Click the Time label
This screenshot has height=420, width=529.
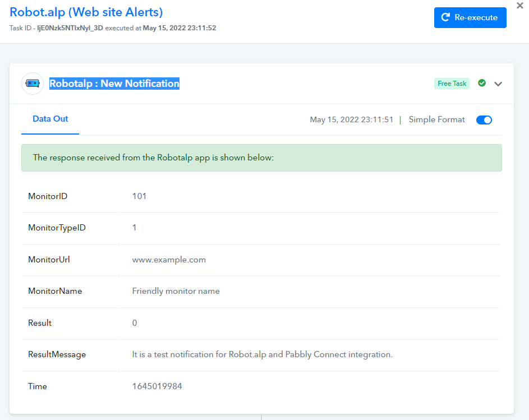(38, 386)
